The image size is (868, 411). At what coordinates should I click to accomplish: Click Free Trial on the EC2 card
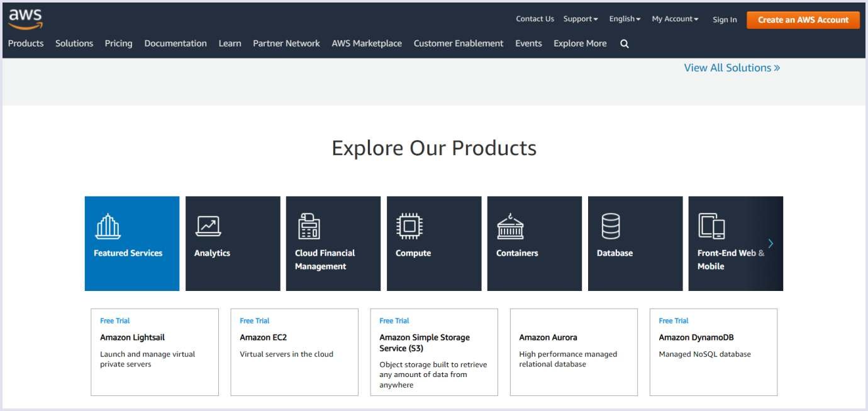coord(255,321)
